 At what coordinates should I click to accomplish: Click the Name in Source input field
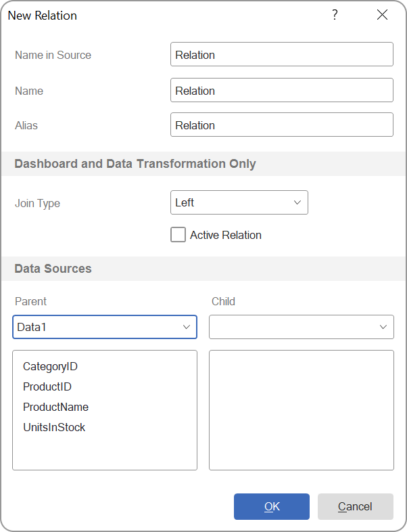tap(282, 54)
